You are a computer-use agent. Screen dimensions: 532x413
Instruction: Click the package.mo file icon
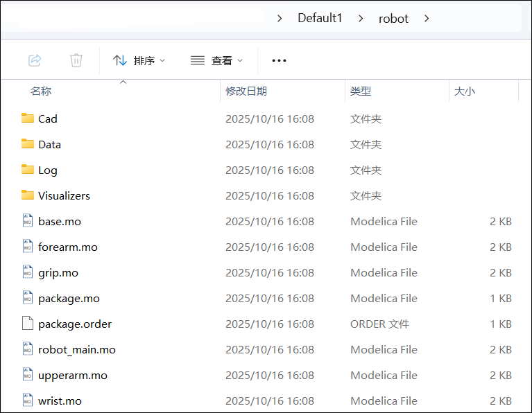pyautogui.click(x=28, y=297)
